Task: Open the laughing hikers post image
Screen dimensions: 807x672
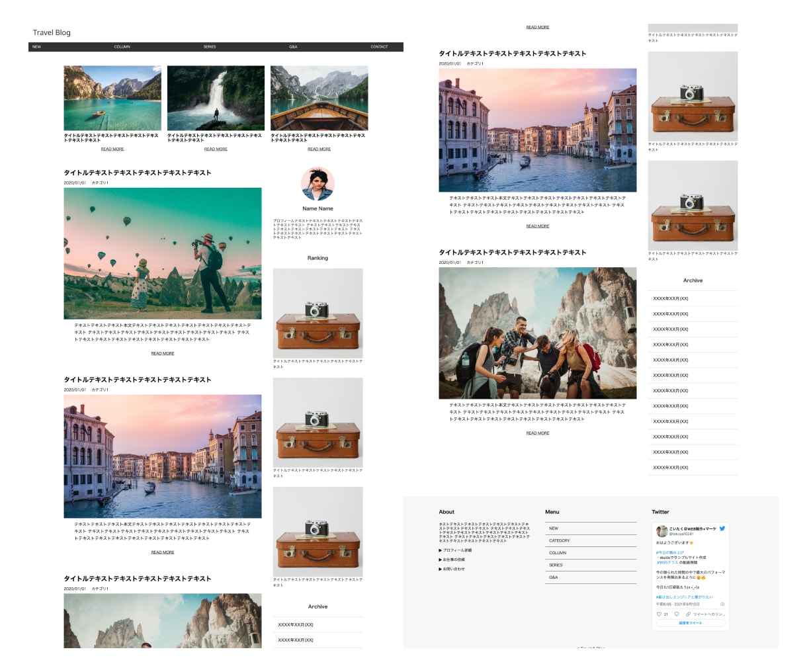Action: 538,333
